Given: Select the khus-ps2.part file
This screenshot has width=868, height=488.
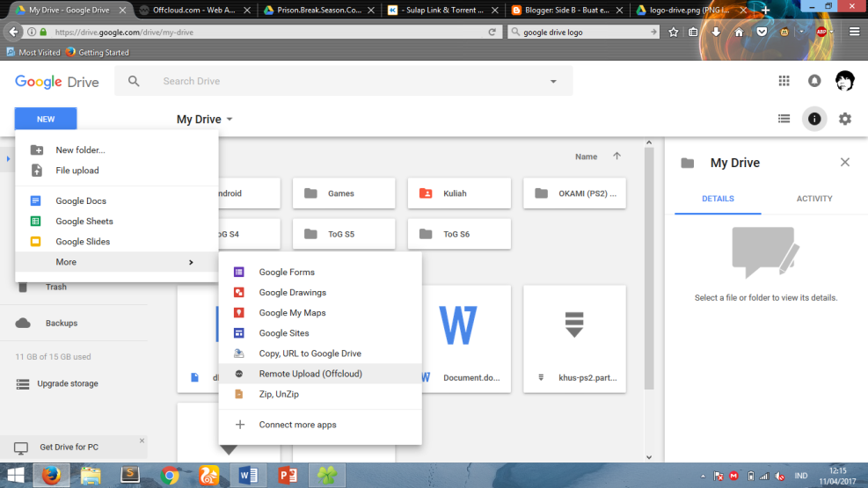Looking at the screenshot, I should pos(574,339).
